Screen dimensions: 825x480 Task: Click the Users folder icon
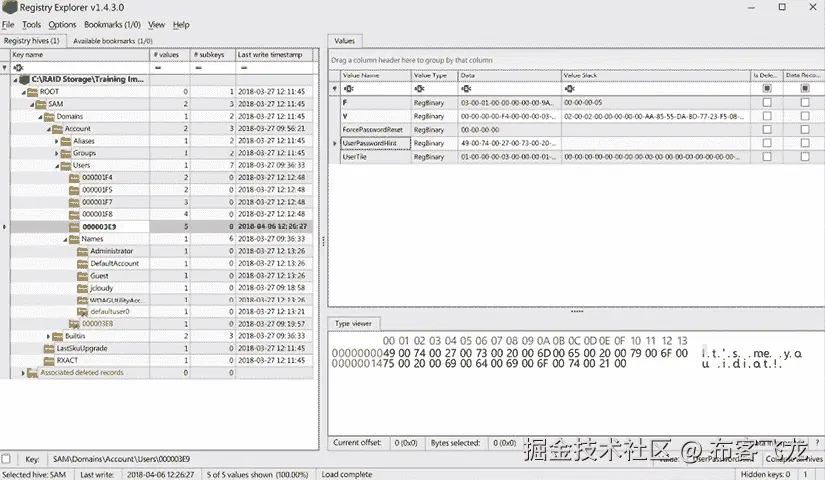click(66, 165)
